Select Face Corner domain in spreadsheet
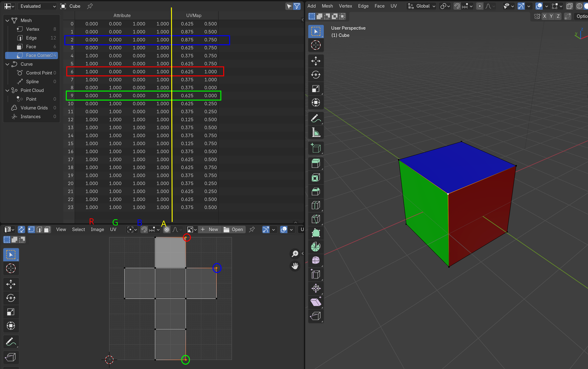The height and width of the screenshot is (369, 588). (31, 55)
